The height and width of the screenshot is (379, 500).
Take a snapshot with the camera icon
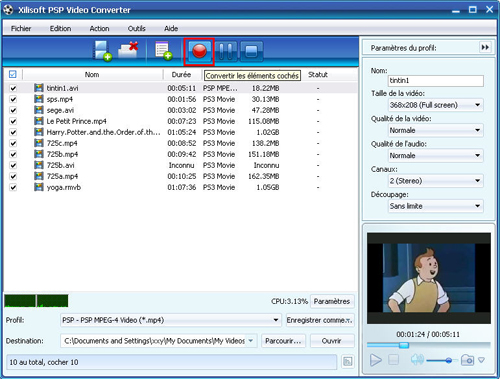point(467,360)
